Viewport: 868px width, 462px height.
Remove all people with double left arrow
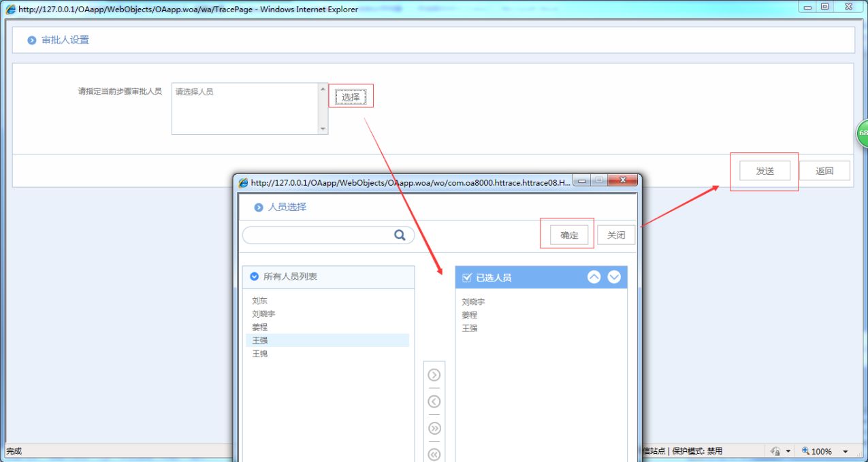(x=434, y=455)
